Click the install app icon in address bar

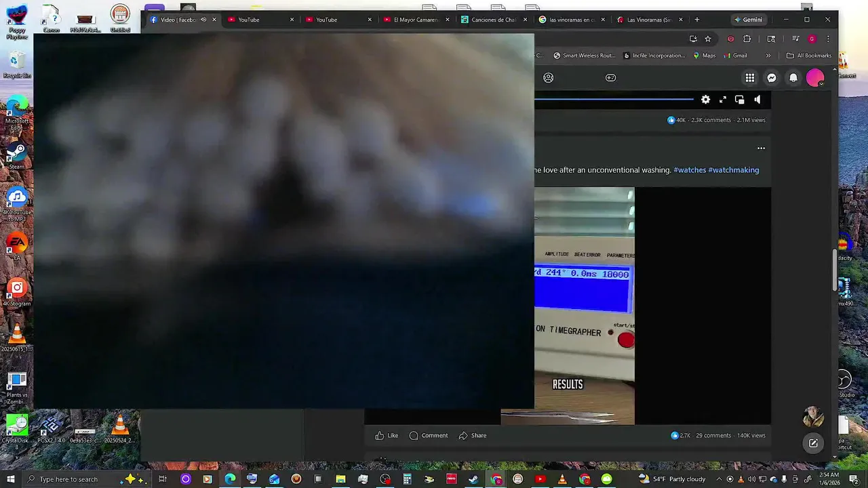tap(692, 39)
